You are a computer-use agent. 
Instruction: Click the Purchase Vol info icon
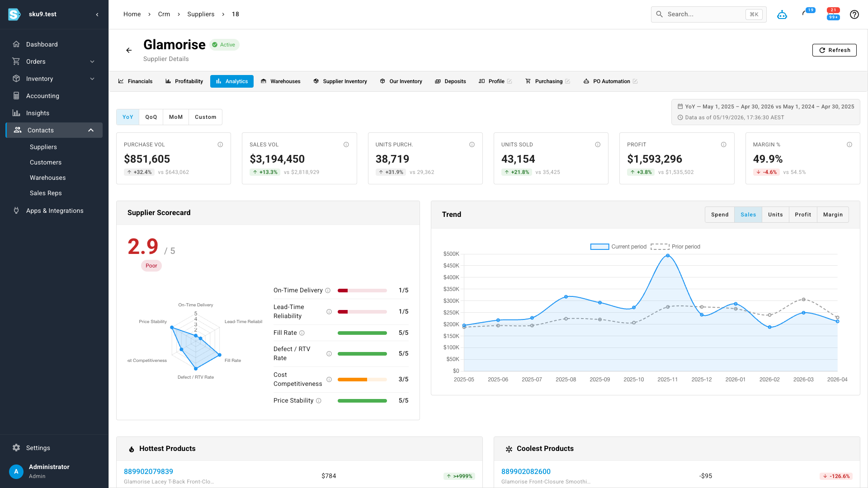tap(220, 145)
